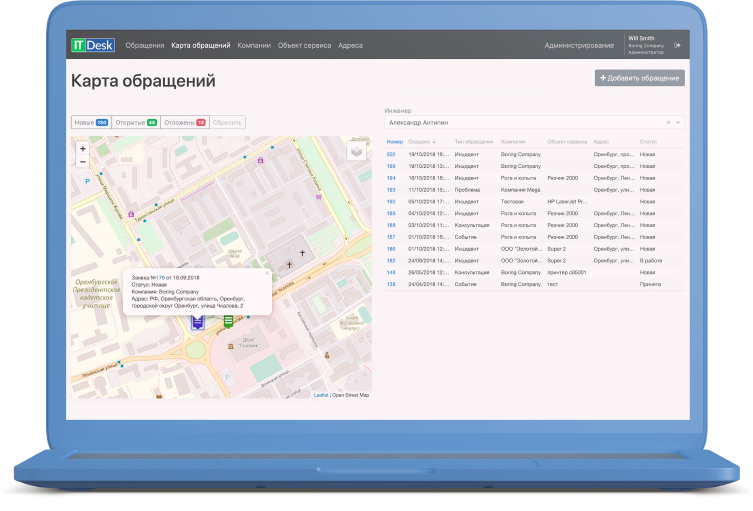Clear the selected engineer Александр Антипин
Viewport: 753px width, 511px height.
coord(669,122)
